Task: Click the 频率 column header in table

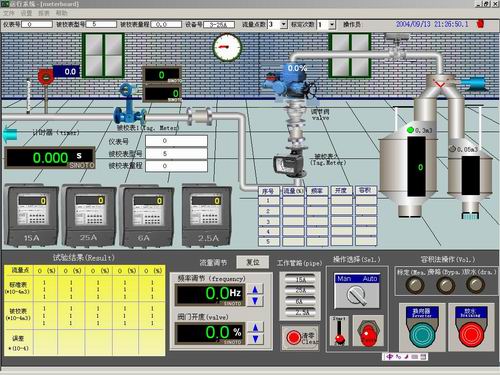Action: coord(317,191)
